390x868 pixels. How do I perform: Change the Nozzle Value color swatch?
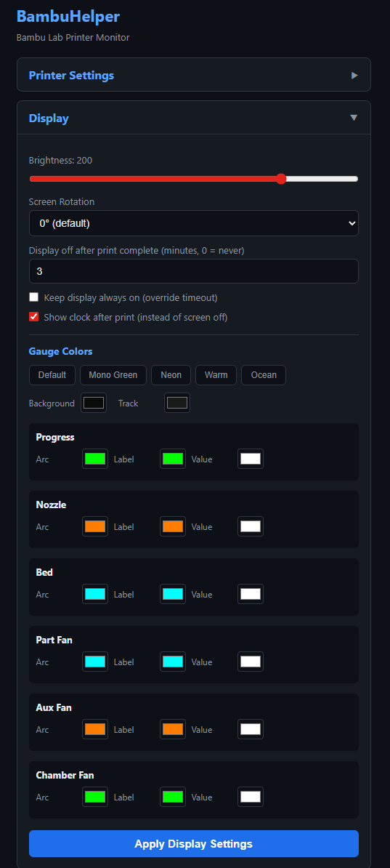[x=251, y=526]
